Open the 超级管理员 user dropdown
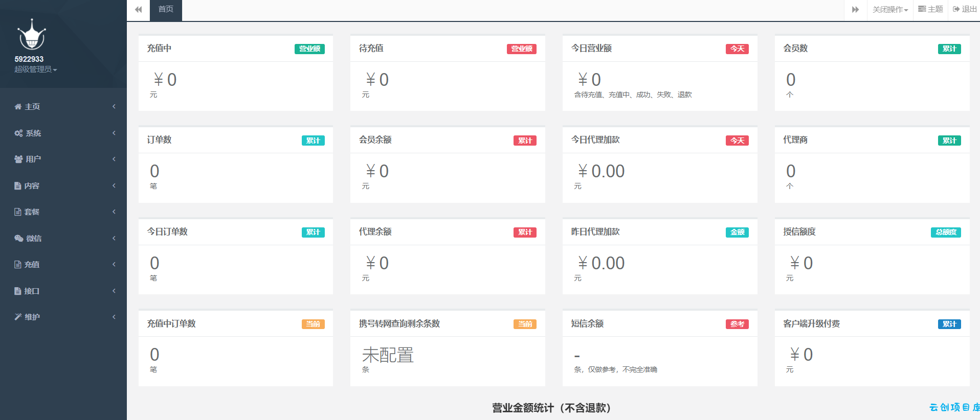This screenshot has width=980, height=420. pos(35,69)
